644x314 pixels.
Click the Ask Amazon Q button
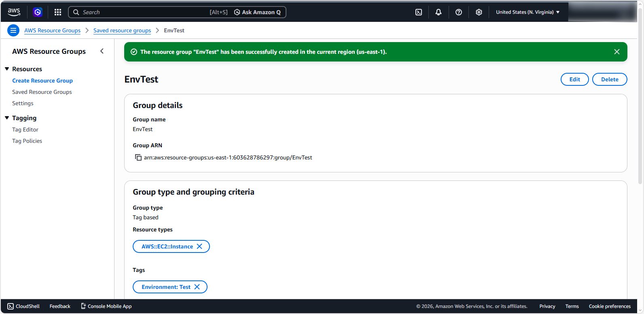[x=257, y=12]
